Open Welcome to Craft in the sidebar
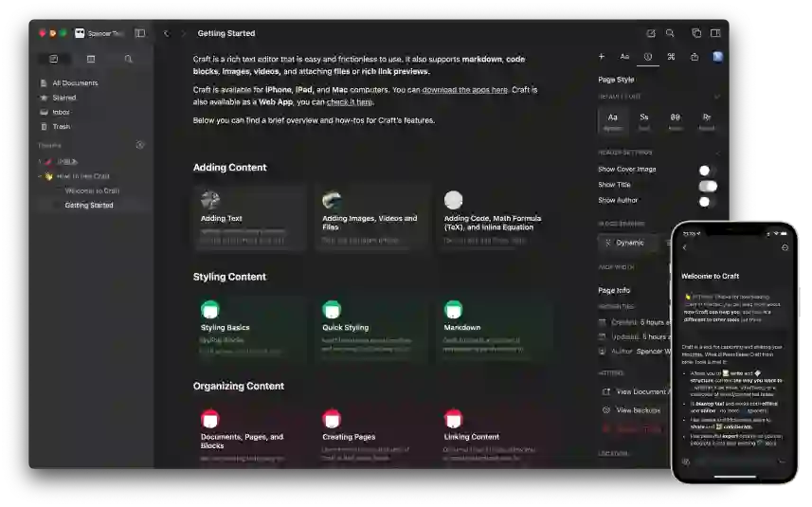Viewport: 812px width, 507px height. point(92,190)
